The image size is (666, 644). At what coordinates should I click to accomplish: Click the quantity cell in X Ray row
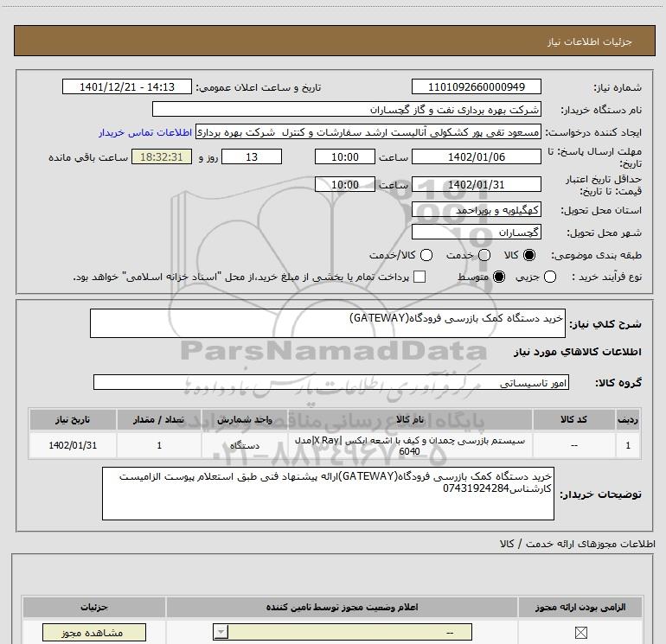pos(159,445)
